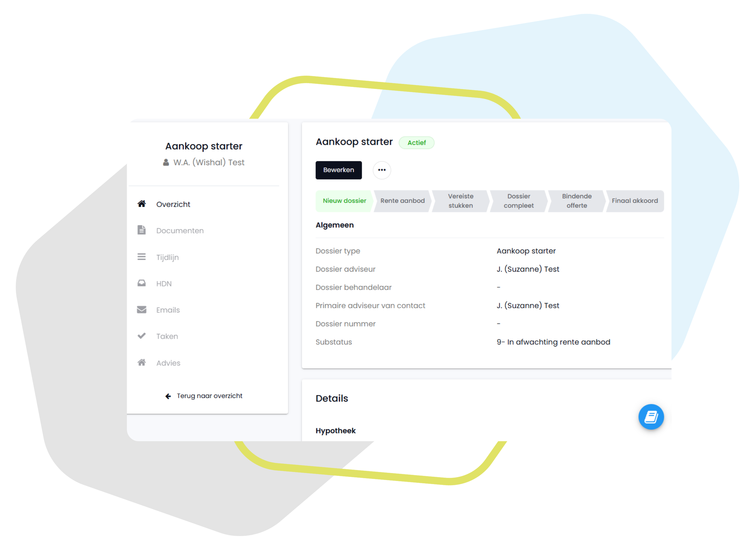Click the Overzicht home icon
Viewport: 756px width, 553px height.
pos(142,204)
